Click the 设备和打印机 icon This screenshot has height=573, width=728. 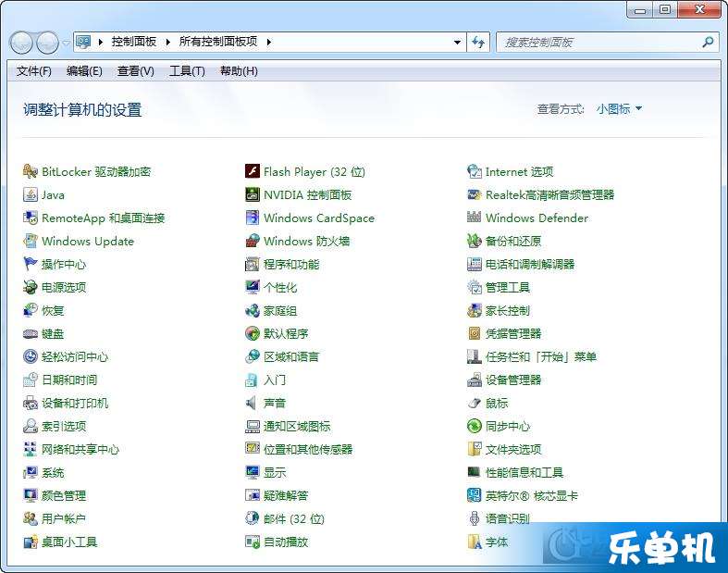click(31, 403)
